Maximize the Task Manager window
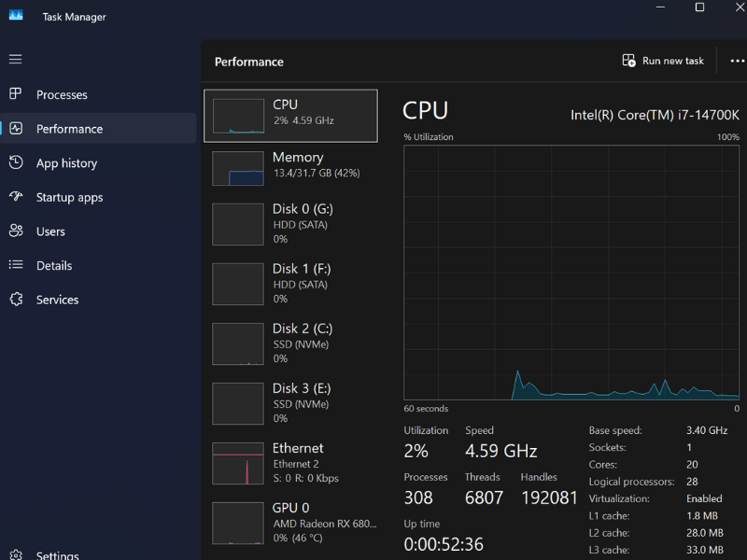The width and height of the screenshot is (747, 560). point(699,7)
